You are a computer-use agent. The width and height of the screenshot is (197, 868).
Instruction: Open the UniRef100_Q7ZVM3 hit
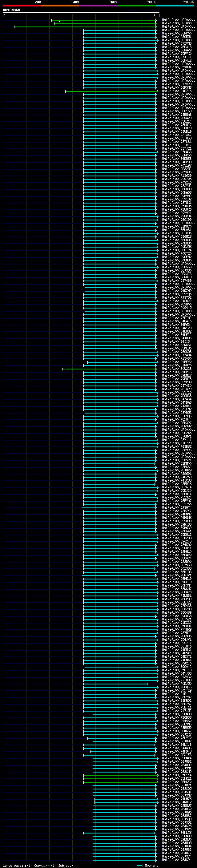(x=177, y=44)
